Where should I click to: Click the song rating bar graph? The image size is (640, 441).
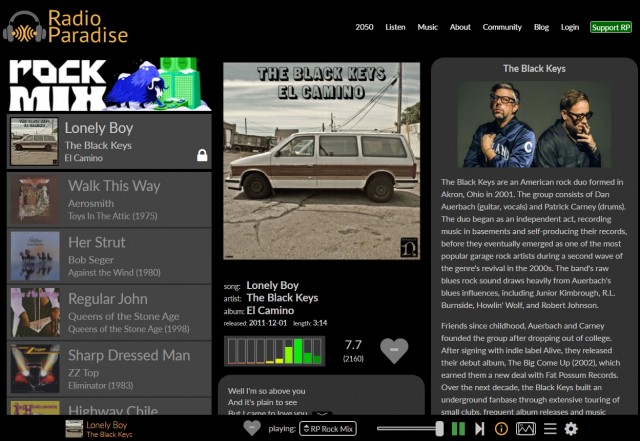tap(274, 351)
